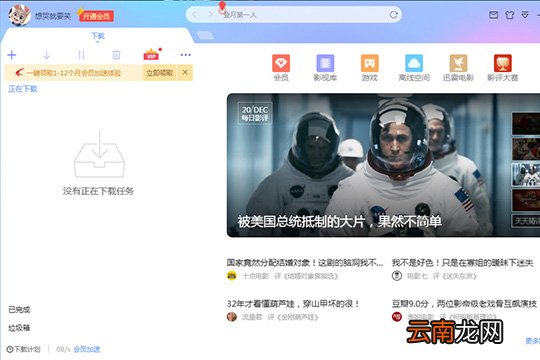The height and width of the screenshot is (360, 540).
Task: Click the new tab button beside 下载 tab
Action: pyautogui.click(x=206, y=35)
